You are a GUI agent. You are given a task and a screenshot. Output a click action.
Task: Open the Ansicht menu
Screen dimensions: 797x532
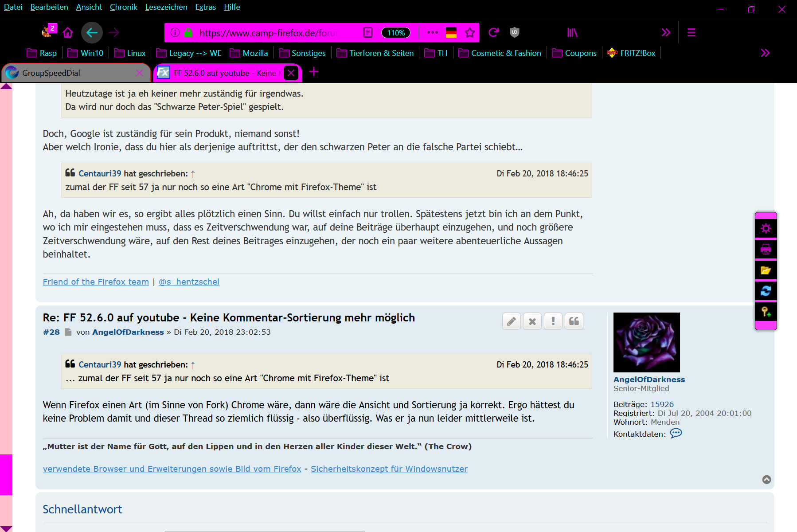point(89,7)
